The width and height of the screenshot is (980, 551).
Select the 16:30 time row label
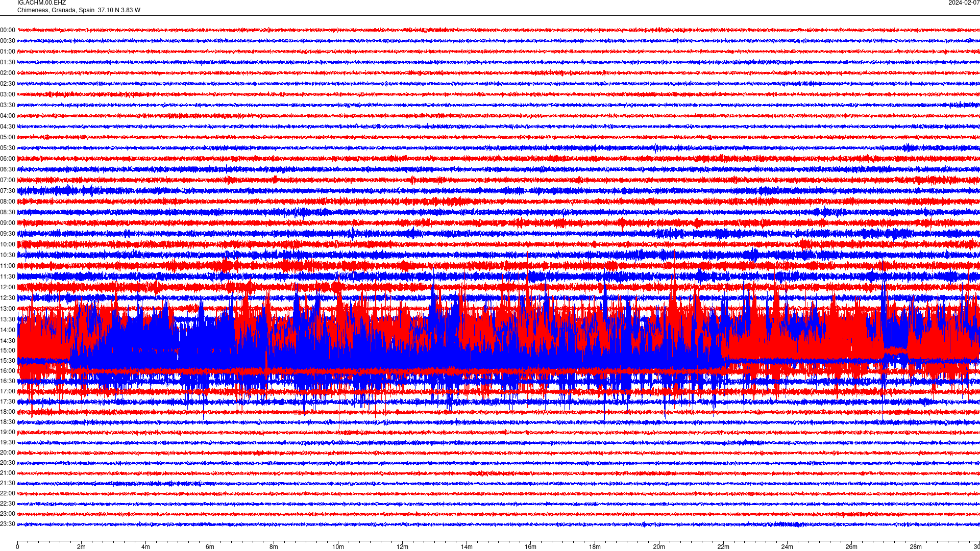[8, 381]
